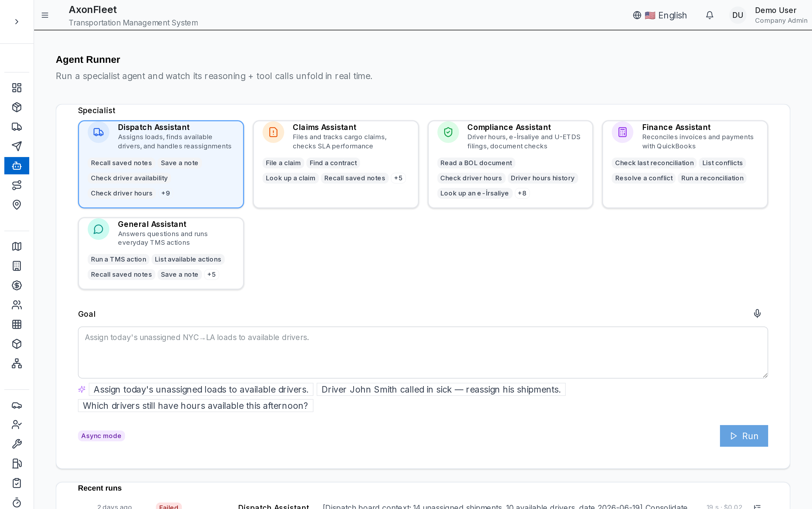
Task: Click the Read a BOL document tag
Action: (476, 163)
